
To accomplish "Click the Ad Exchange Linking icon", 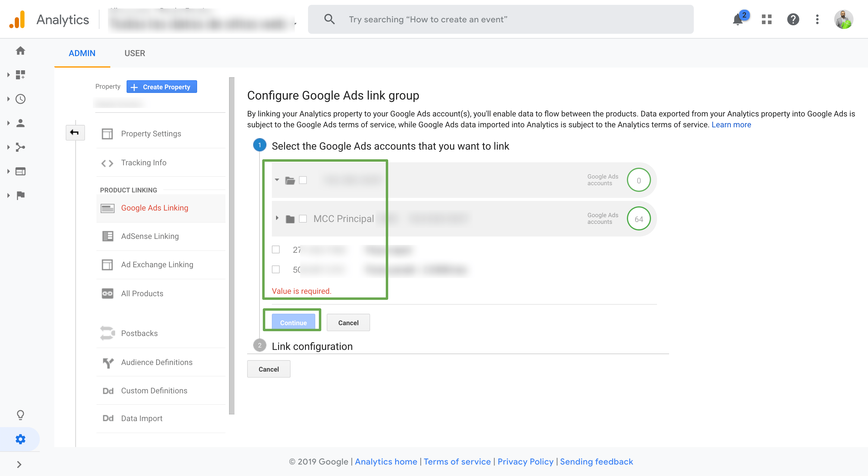I will (x=107, y=265).
